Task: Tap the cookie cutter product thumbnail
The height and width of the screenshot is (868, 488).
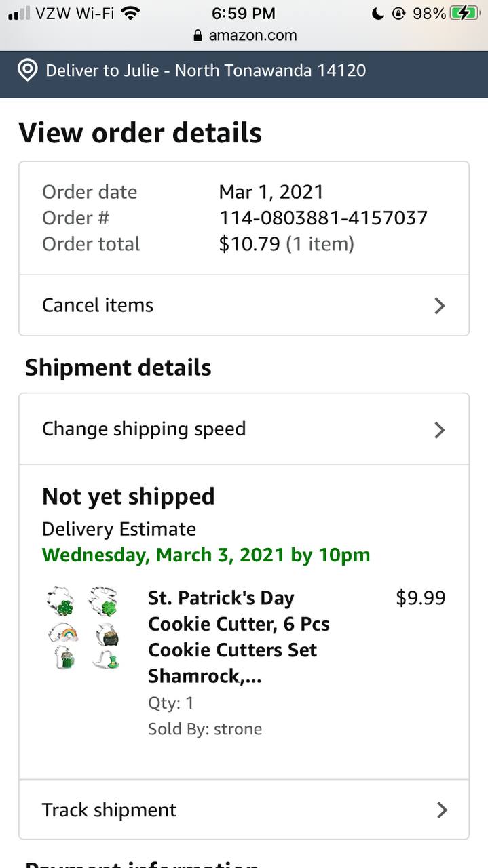Action: click(84, 628)
